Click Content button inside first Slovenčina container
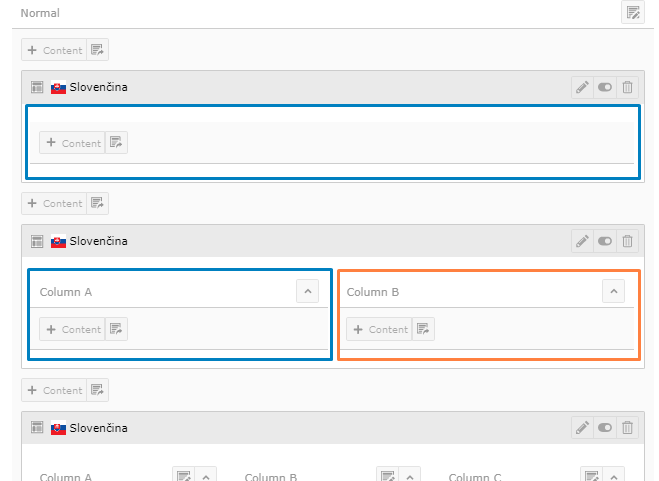This screenshot has height=481, width=659. pos(73,143)
